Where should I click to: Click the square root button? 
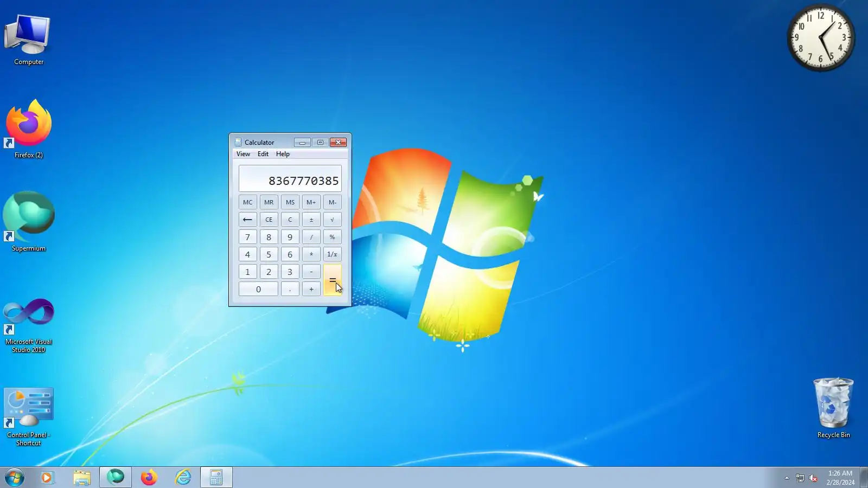coord(333,220)
